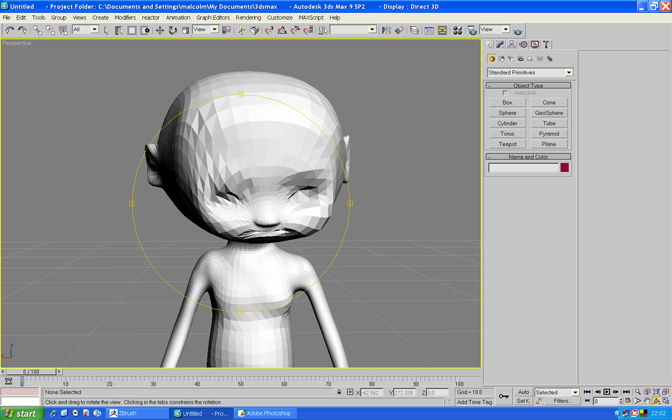The height and width of the screenshot is (420, 672).
Task: Click the Mirror tool icon
Action: coord(385,30)
